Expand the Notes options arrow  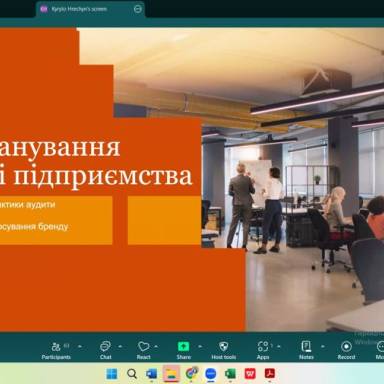[x=323, y=347]
